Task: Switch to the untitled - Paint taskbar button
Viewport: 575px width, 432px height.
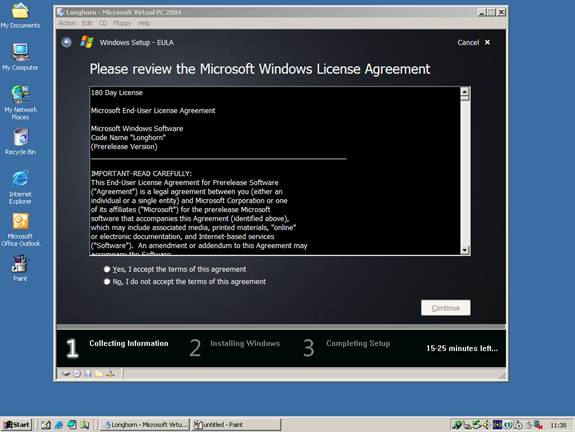Action: 237,425
